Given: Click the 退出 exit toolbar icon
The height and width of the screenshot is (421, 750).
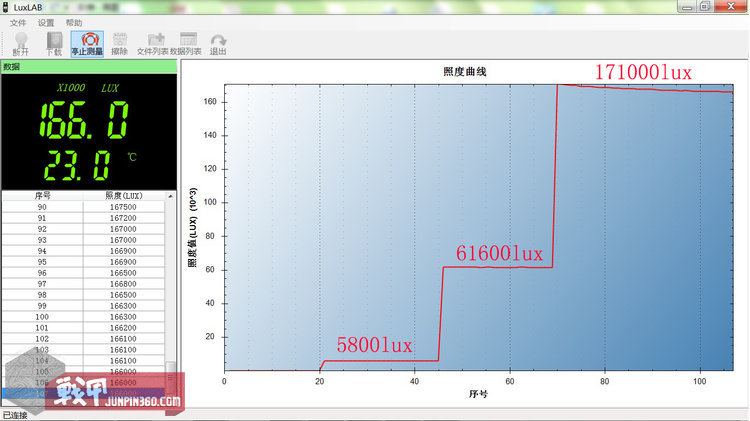Looking at the screenshot, I should coord(218,44).
